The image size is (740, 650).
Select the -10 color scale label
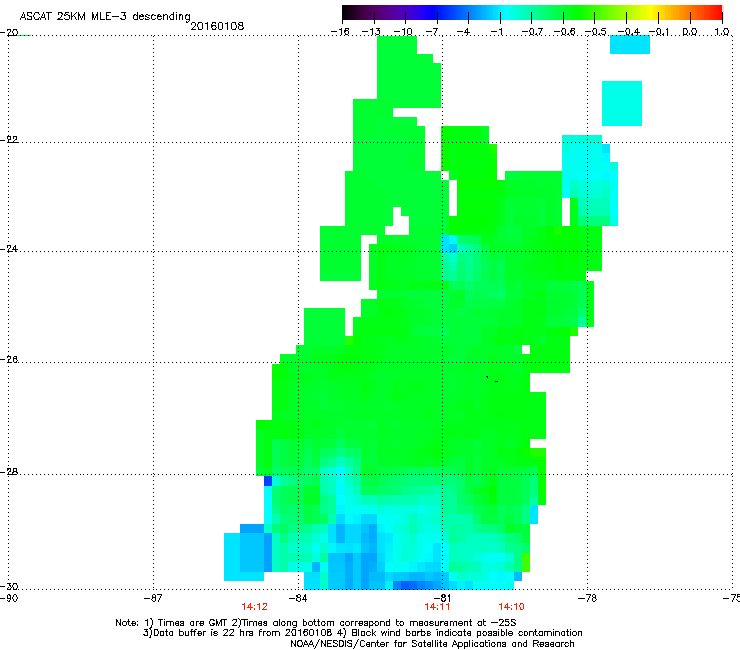pyautogui.click(x=403, y=32)
